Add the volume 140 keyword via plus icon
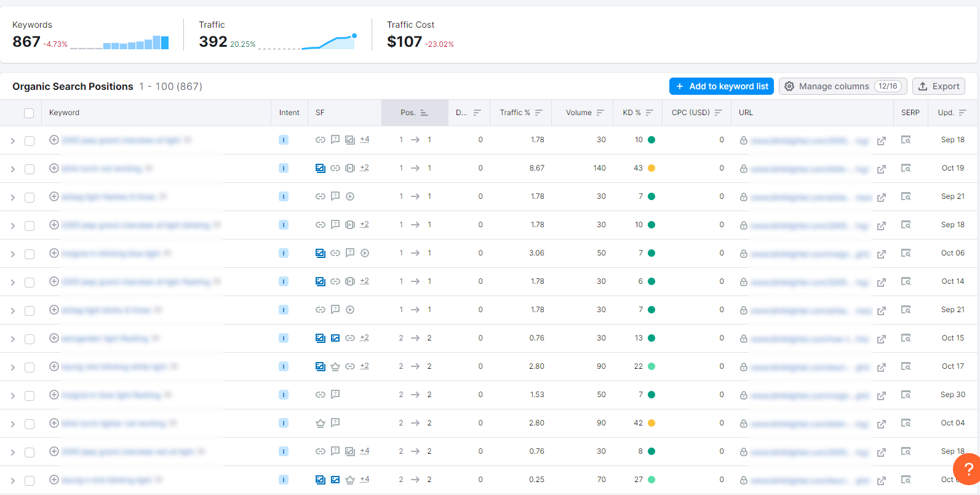The image size is (980, 495). tap(54, 168)
